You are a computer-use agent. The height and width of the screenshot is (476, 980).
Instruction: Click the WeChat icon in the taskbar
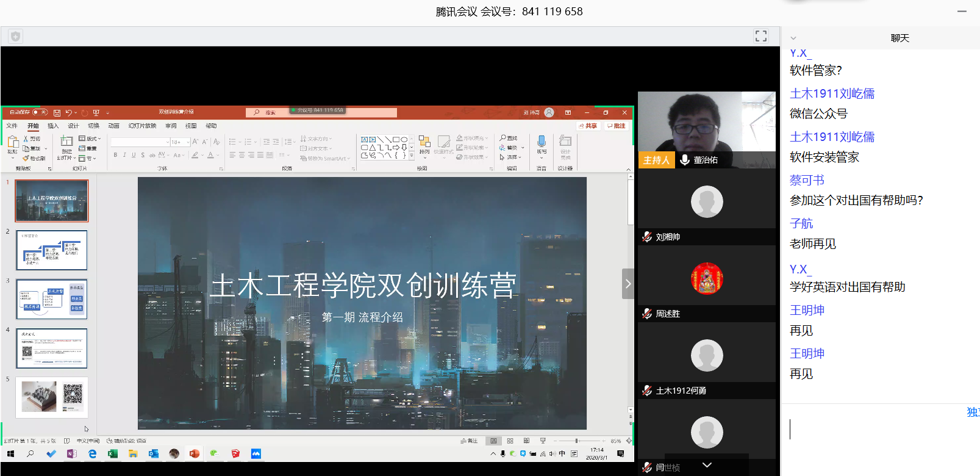click(215, 454)
